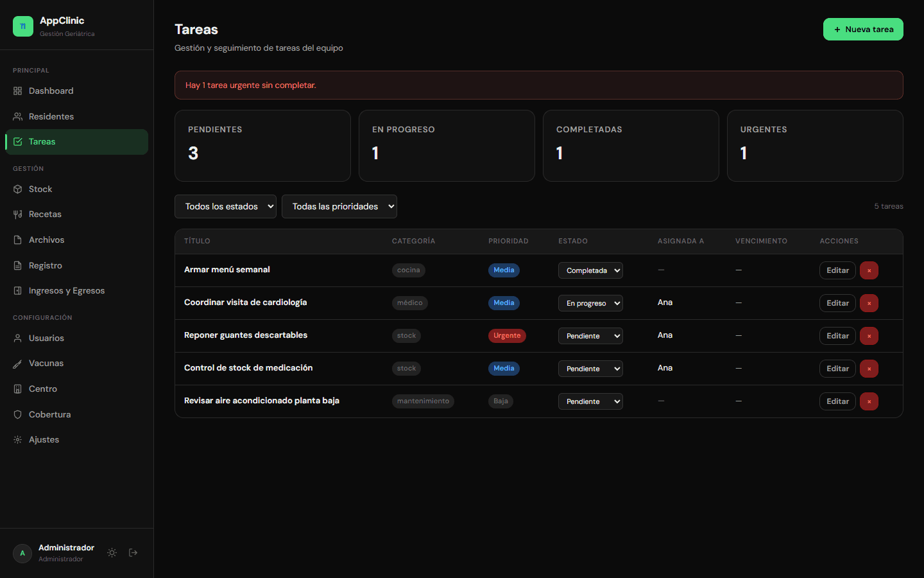Viewport: 924px width, 578px height.
Task: Open the Stock section
Action: (76, 189)
